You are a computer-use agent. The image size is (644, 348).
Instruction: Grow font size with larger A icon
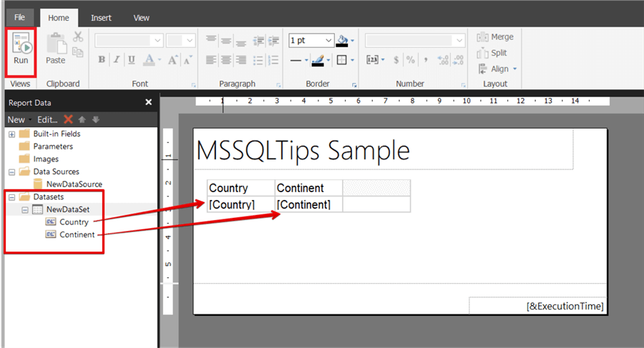coord(172,60)
